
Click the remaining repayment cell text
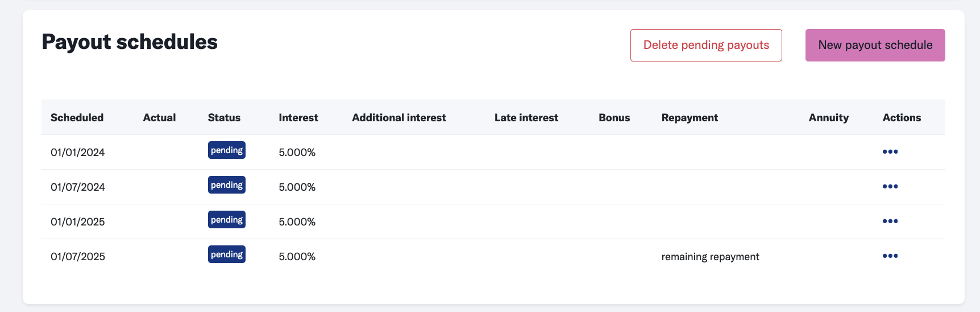pos(710,257)
